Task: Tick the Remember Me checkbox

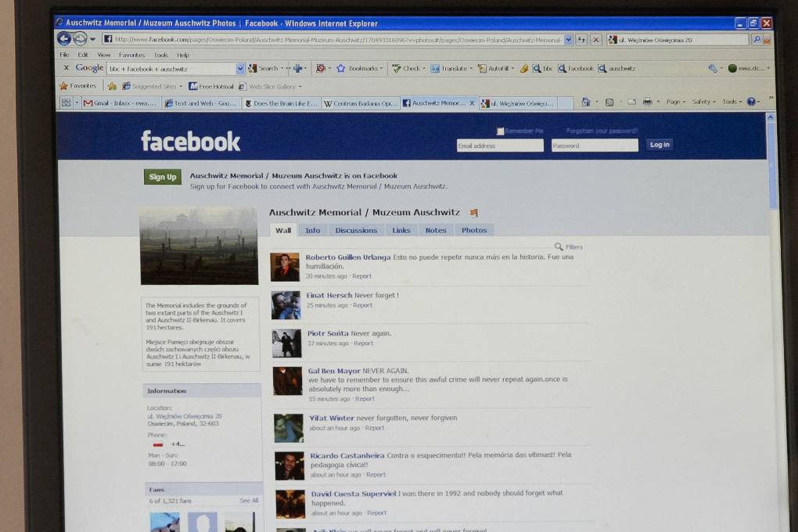Action: pos(500,131)
